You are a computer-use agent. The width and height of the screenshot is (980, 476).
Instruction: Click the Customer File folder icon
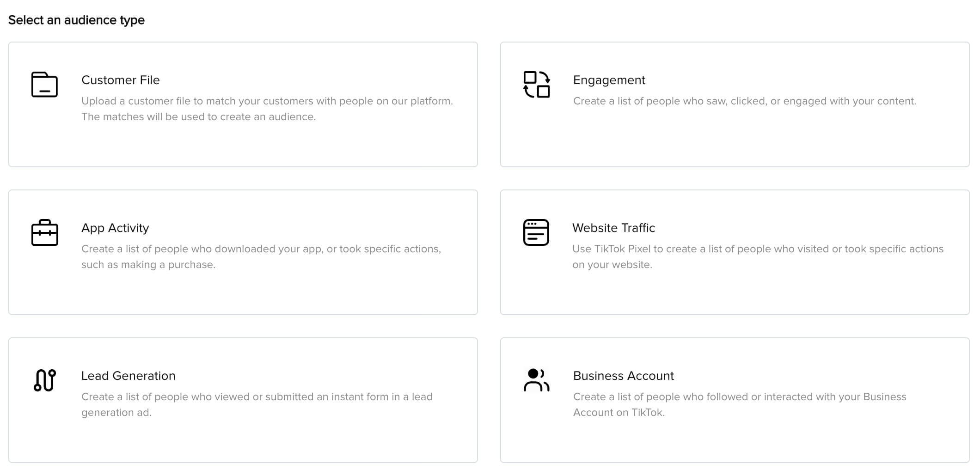(44, 85)
